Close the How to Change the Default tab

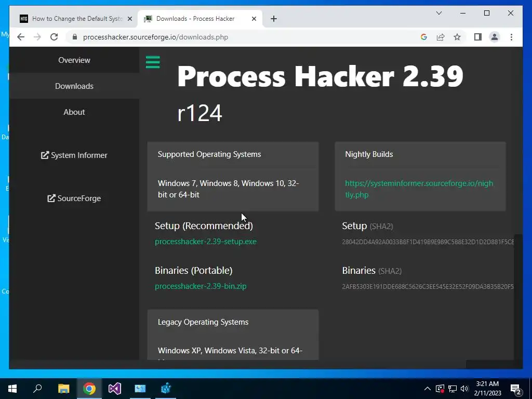(x=129, y=19)
